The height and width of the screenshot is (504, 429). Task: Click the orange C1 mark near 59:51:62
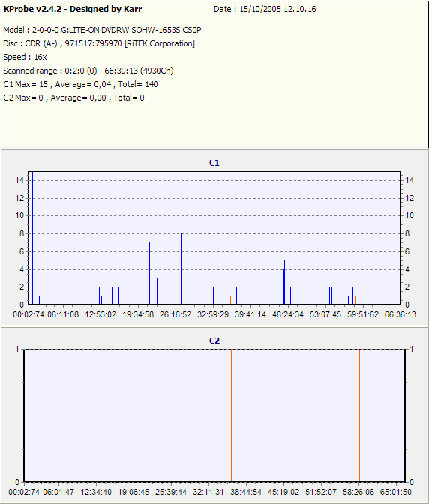(x=355, y=300)
